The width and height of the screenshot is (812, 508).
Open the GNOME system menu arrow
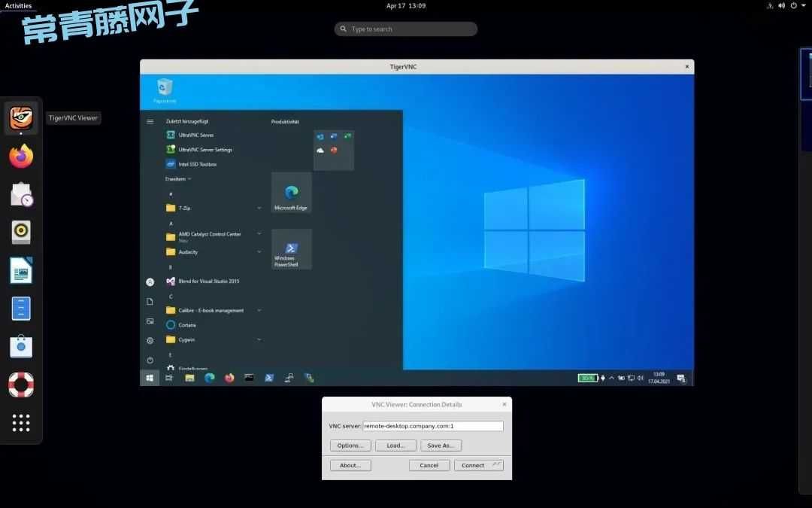coord(804,6)
